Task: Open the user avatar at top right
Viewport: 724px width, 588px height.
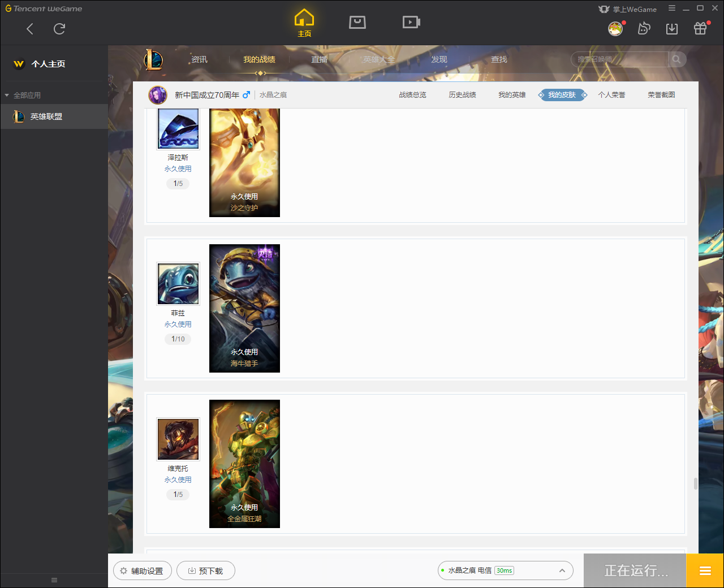Action: coord(615,28)
